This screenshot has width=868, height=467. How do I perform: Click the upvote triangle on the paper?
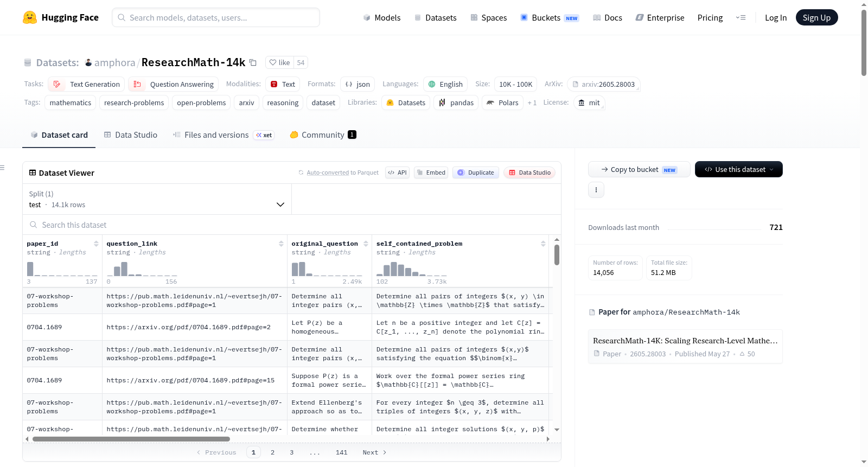[x=742, y=354]
